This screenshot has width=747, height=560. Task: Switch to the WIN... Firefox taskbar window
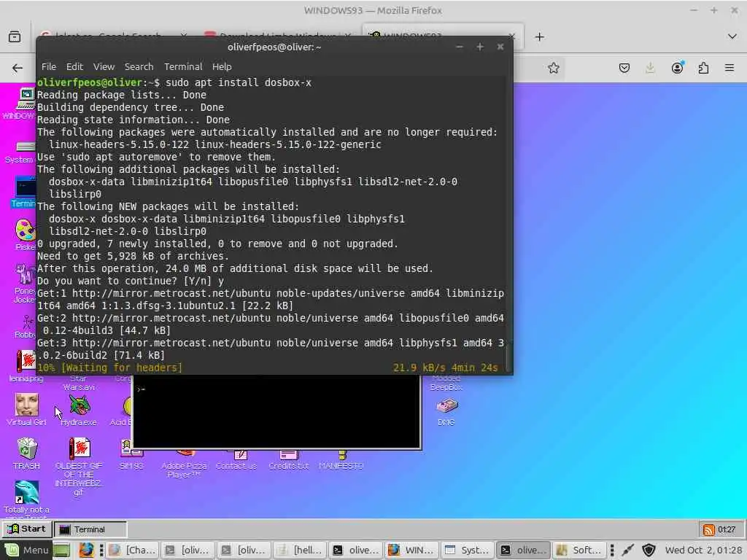tap(413, 550)
